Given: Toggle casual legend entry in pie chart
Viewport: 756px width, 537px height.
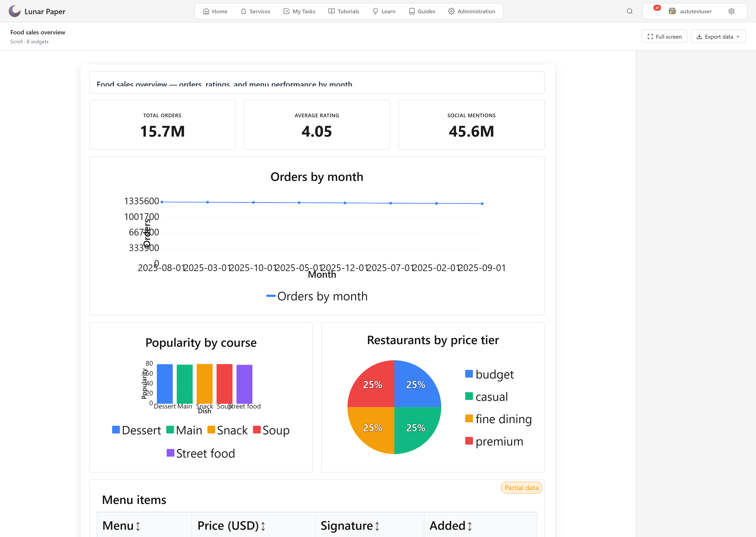Looking at the screenshot, I should (x=487, y=397).
